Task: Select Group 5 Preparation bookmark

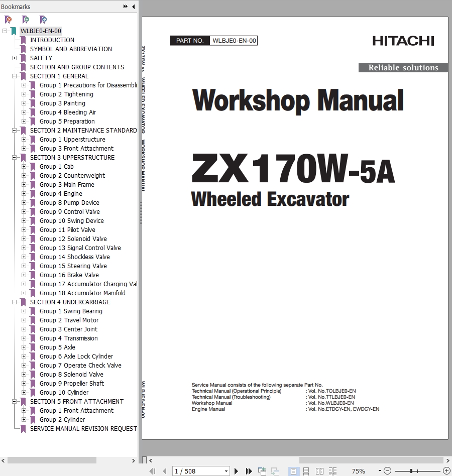Action: pos(67,122)
